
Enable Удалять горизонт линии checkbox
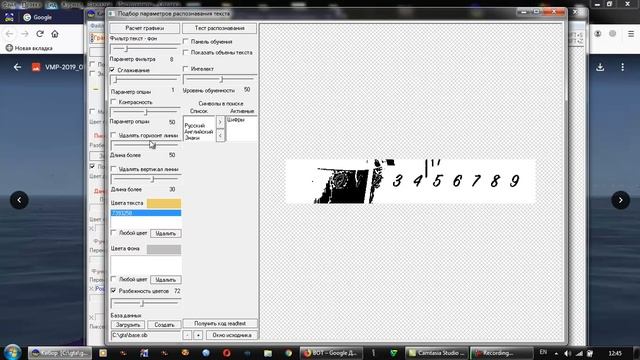point(114,135)
